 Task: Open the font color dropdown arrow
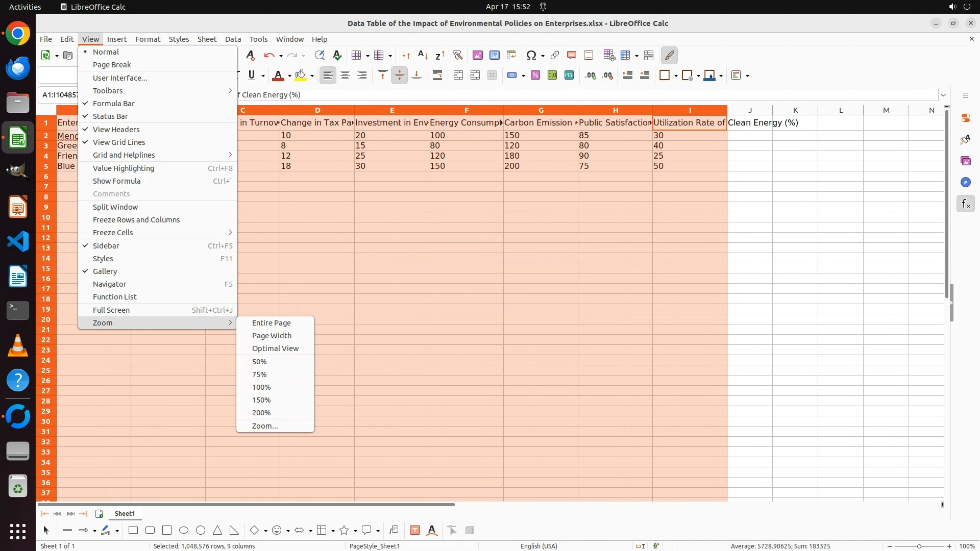(289, 76)
